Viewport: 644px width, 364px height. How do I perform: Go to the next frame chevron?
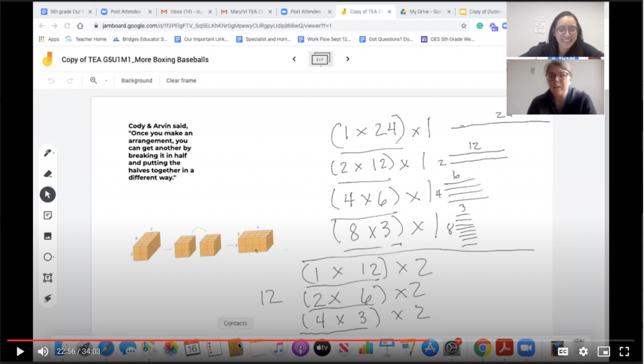coord(348,59)
